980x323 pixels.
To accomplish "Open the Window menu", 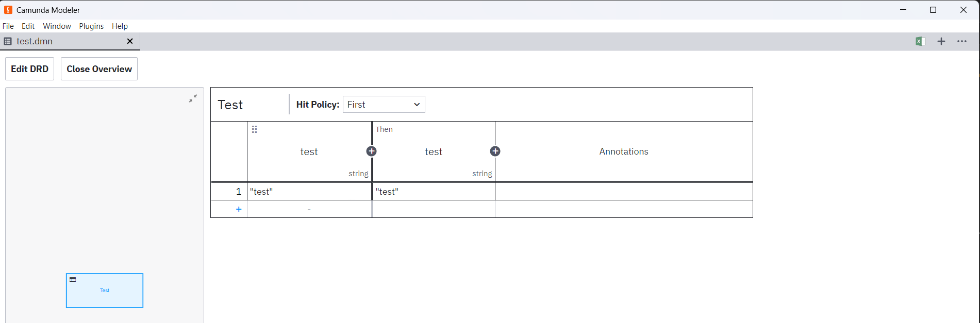I will pos(57,26).
